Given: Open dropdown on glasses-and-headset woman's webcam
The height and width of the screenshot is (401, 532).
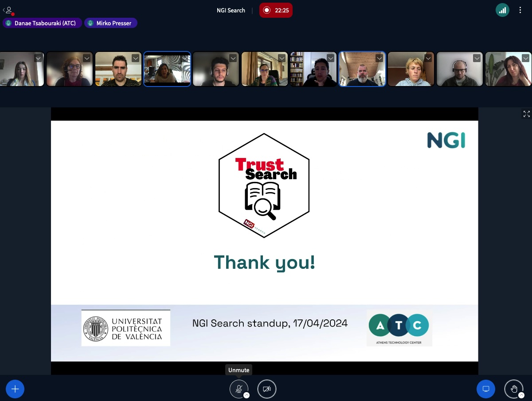Looking at the screenshot, I should coord(87,58).
